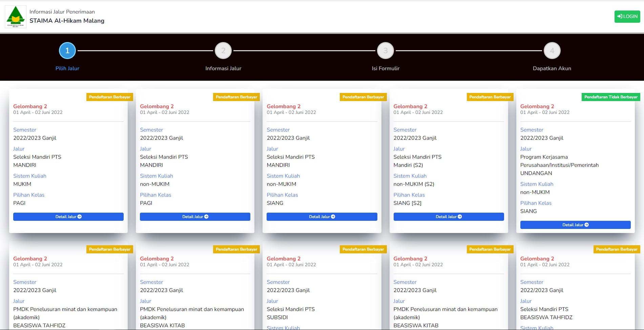The width and height of the screenshot is (644, 330).
Task: Select step 3 Isi Formulir circle
Action: [386, 51]
